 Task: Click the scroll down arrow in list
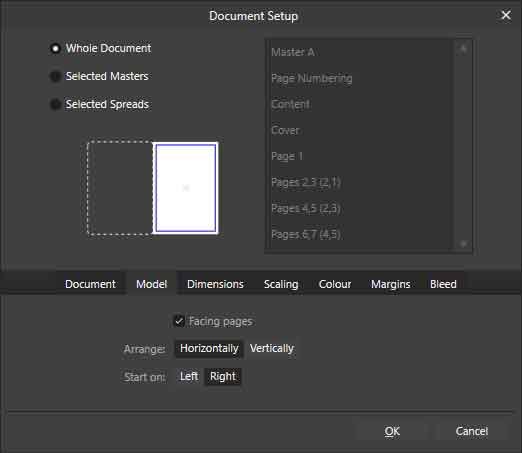[463, 244]
